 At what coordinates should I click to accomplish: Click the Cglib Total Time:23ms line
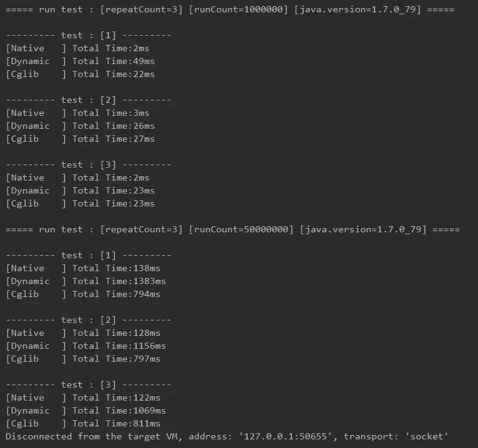[81, 203]
